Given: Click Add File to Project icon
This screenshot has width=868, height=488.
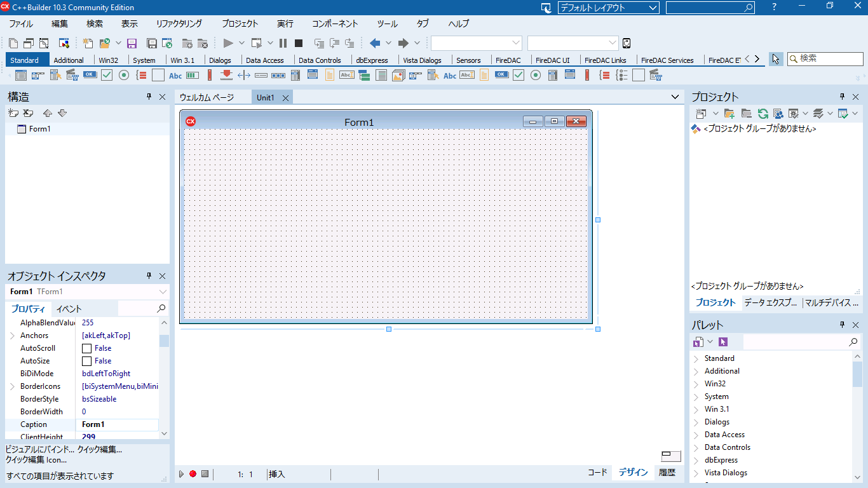Looking at the screenshot, I should (187, 43).
